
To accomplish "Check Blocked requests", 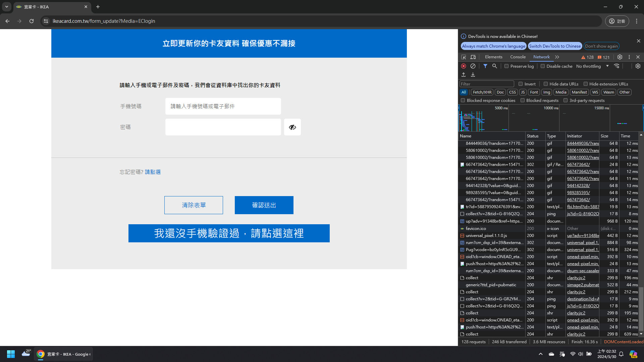I will [x=523, y=101].
